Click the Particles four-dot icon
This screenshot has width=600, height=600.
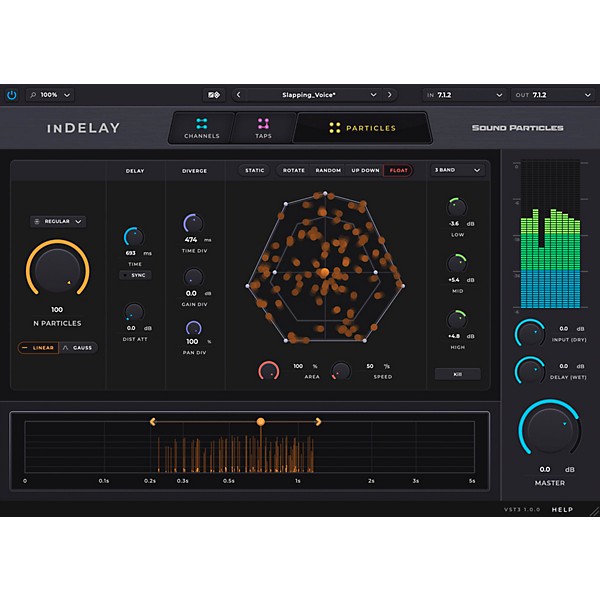[335, 128]
